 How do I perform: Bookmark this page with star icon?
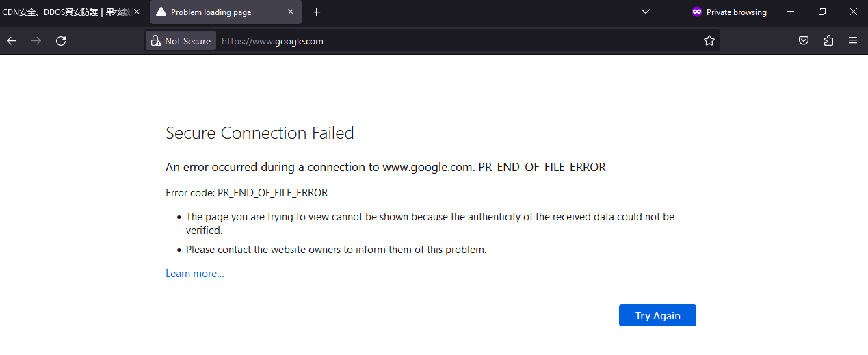[709, 41]
